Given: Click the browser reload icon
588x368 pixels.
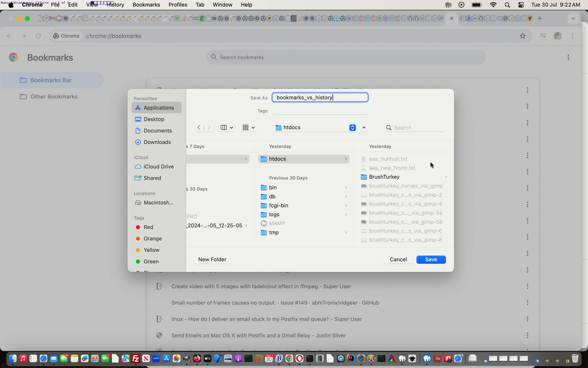Looking at the screenshot, I should click(38, 36).
